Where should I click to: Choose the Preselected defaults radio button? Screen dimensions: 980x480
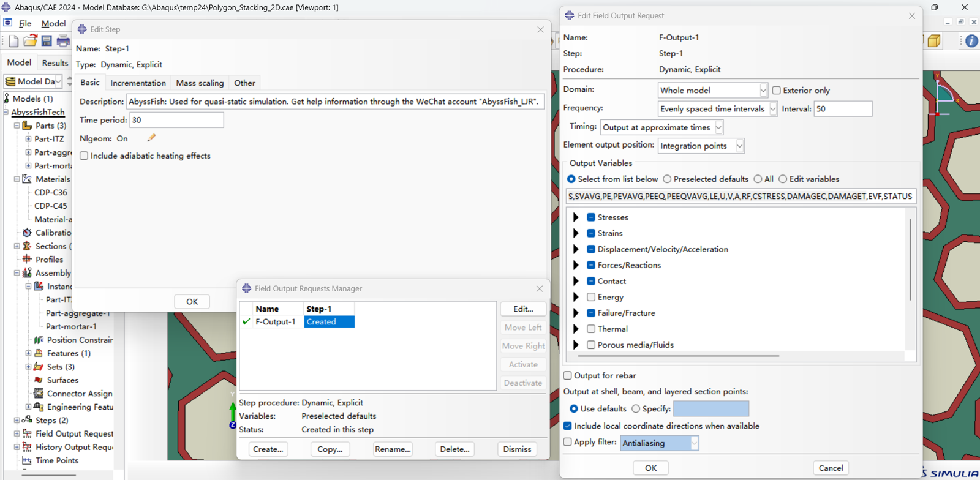tap(667, 179)
